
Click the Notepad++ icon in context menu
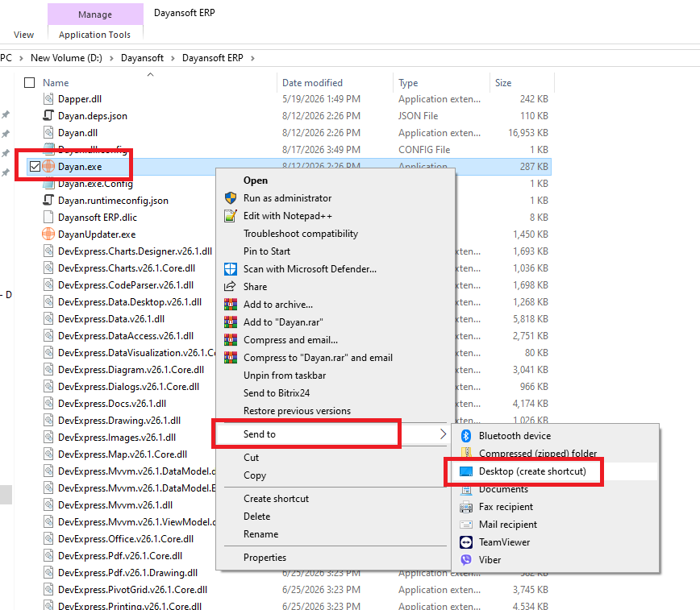click(231, 216)
